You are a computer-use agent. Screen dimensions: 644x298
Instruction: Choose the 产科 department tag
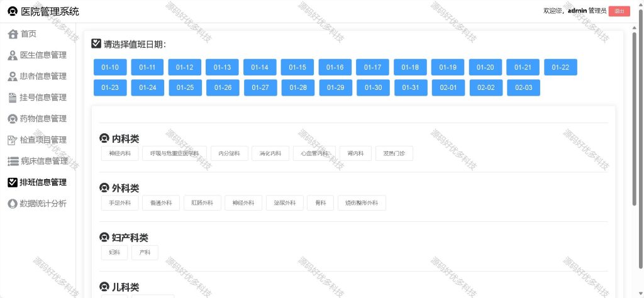tap(145, 253)
